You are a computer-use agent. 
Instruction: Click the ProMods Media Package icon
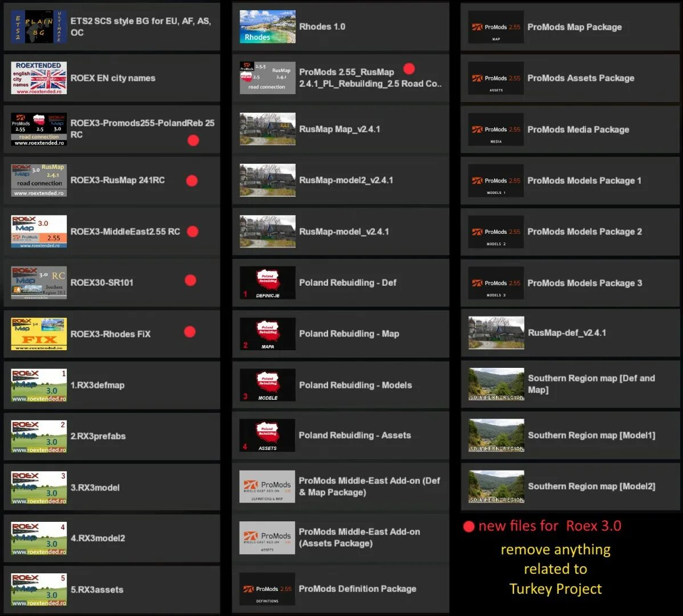(496, 129)
